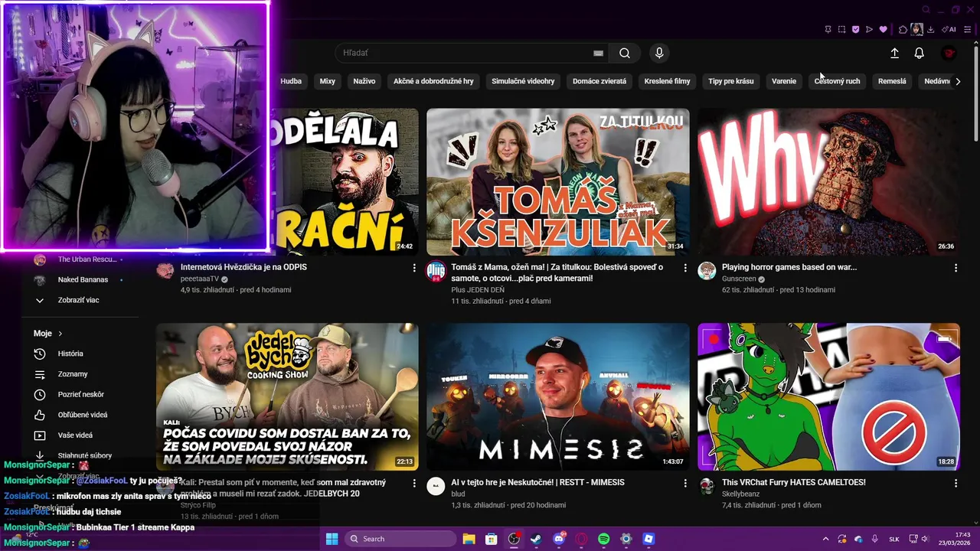Open options menu for Playing horror games video
This screenshot has height=551, width=980.
coord(955,268)
